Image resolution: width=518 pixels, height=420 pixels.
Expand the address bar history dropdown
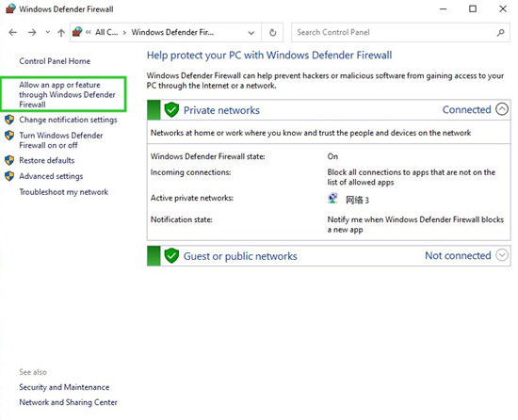pyautogui.click(x=251, y=33)
